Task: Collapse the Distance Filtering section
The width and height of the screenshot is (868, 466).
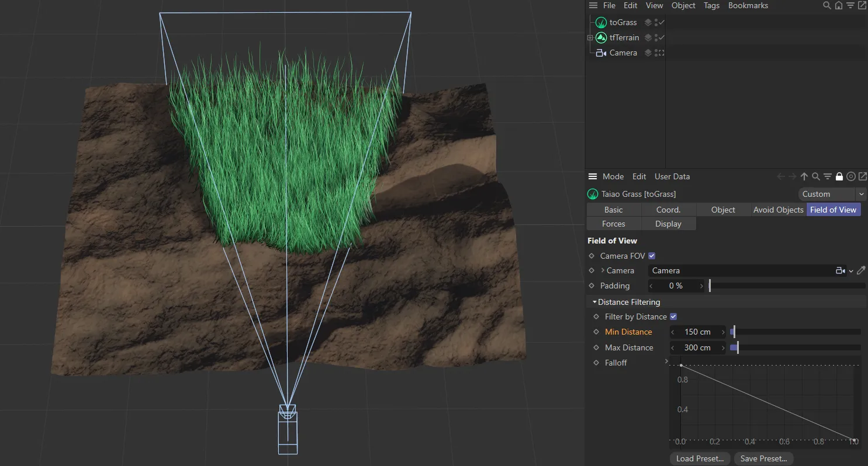Action: point(594,302)
